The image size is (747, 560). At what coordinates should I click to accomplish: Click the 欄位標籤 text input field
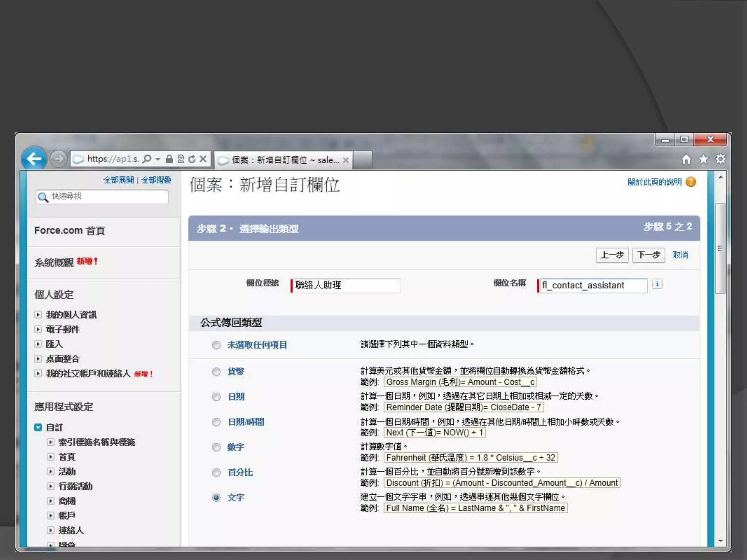[346, 285]
